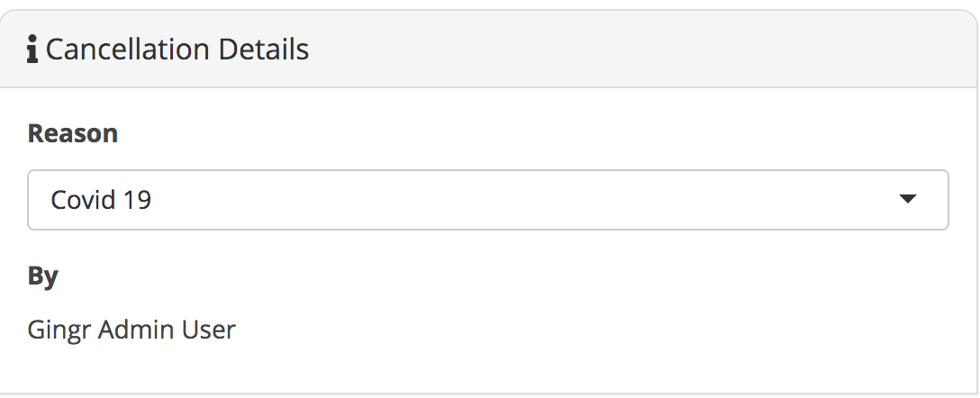Screen dimensions: 980x398
Task: Click the dropdown arrow in Reason field
Action: (x=908, y=199)
